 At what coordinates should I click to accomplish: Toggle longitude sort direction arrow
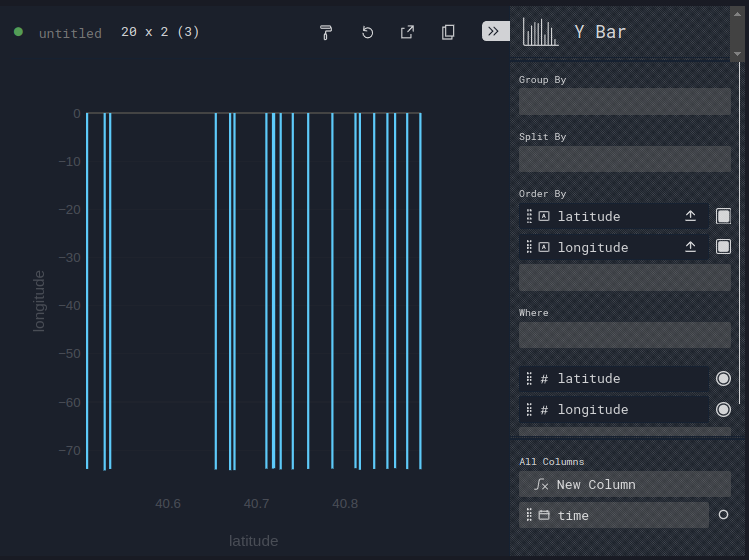(690, 247)
